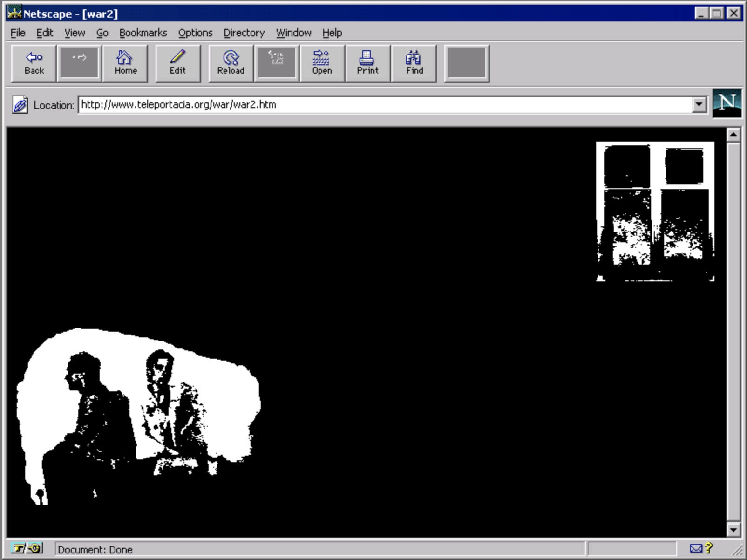Viewport: 747px width, 560px height.
Task: Open the View menu
Action: click(x=75, y=33)
